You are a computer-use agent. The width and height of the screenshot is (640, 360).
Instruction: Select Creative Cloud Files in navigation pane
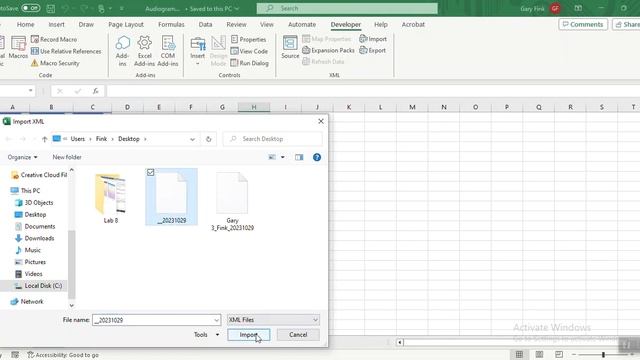[39, 175]
